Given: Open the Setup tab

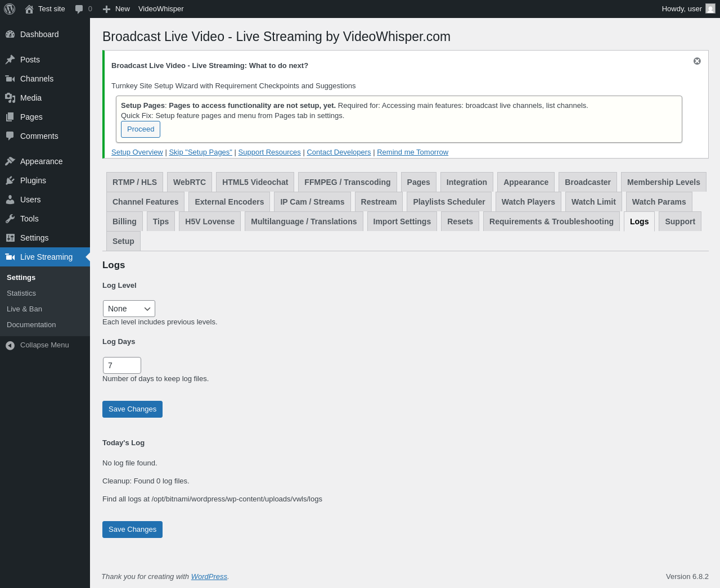Looking at the screenshot, I should point(123,241).
